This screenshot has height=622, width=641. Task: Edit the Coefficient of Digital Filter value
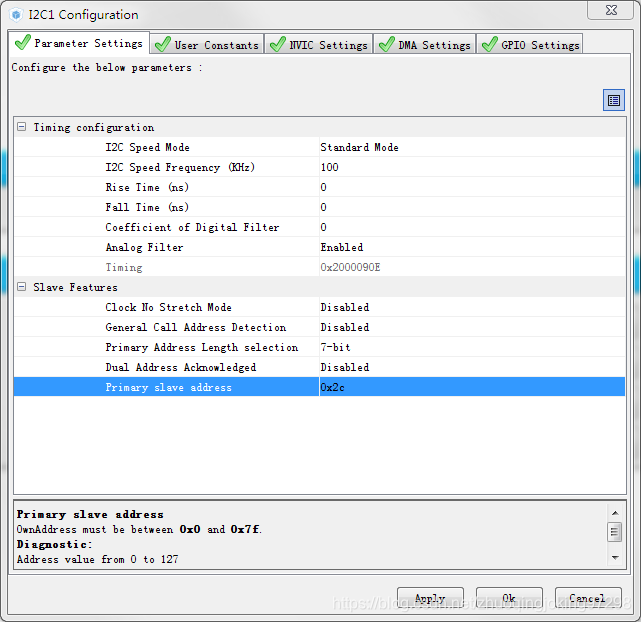coord(472,227)
